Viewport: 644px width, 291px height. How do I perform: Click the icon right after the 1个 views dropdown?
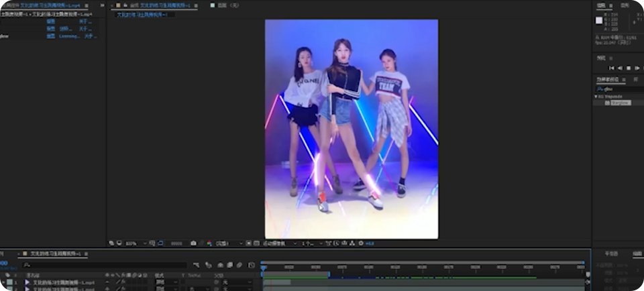pyautogui.click(x=328, y=243)
